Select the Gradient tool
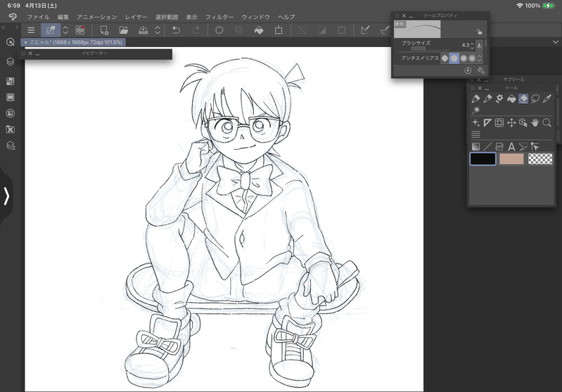The height and width of the screenshot is (392, 562). pyautogui.click(x=475, y=146)
